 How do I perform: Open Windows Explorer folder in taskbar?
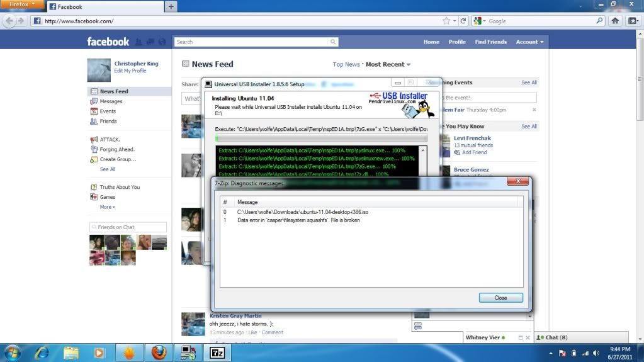pos(71,353)
